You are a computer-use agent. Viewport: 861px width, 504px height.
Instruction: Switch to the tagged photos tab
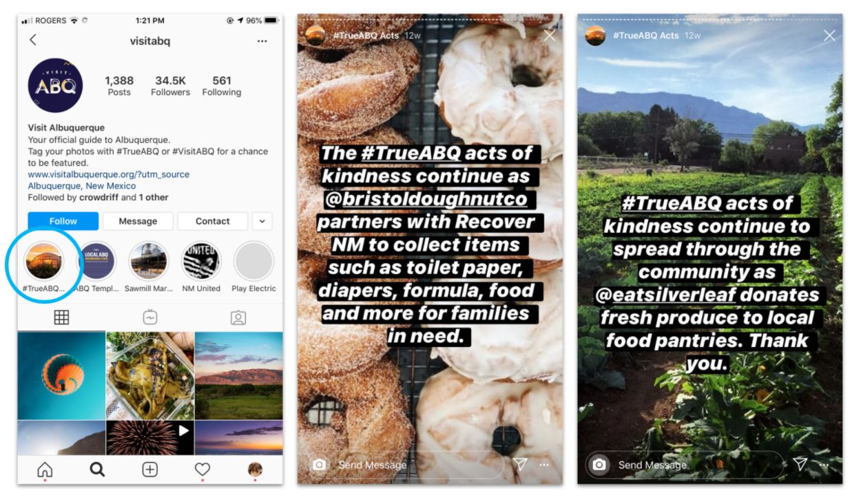click(x=238, y=317)
